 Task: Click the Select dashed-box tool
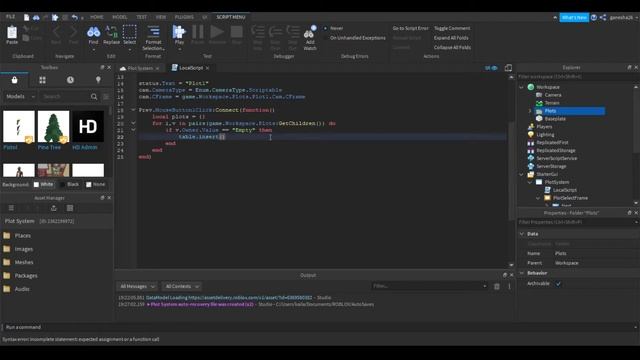[129, 32]
